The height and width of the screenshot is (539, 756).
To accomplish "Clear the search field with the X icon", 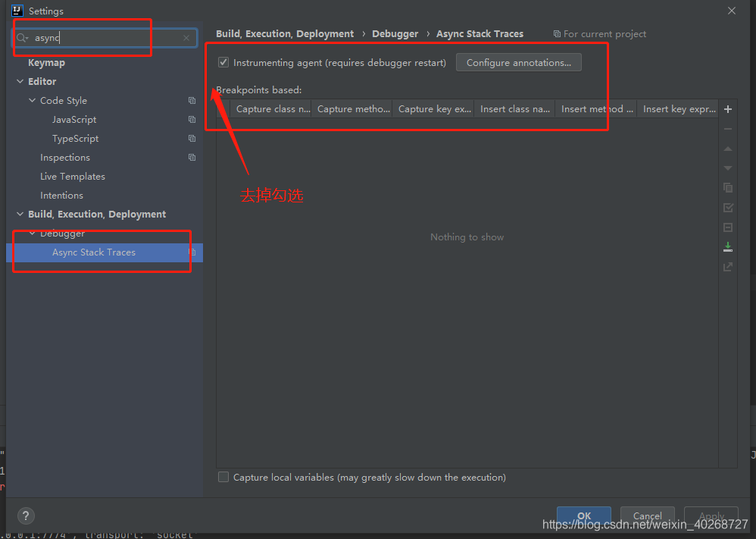I will point(186,37).
